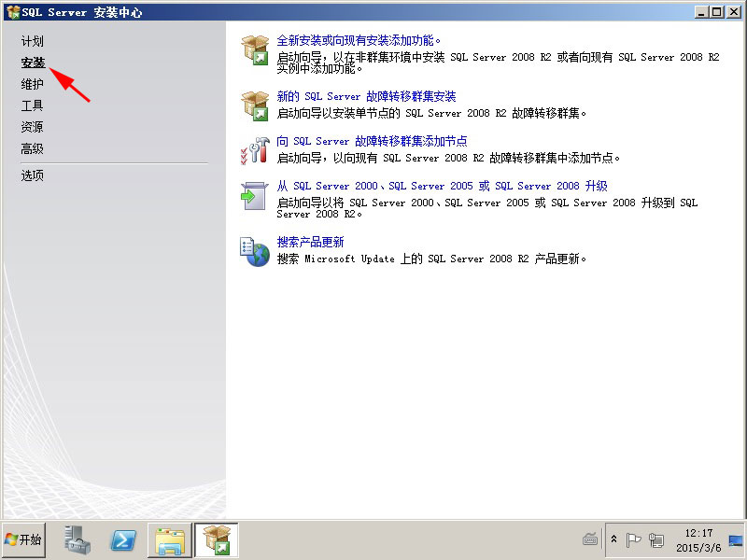The height and width of the screenshot is (560, 747).
Task: Open 全新安装或向现有安装添加功能 link
Action: coord(359,40)
